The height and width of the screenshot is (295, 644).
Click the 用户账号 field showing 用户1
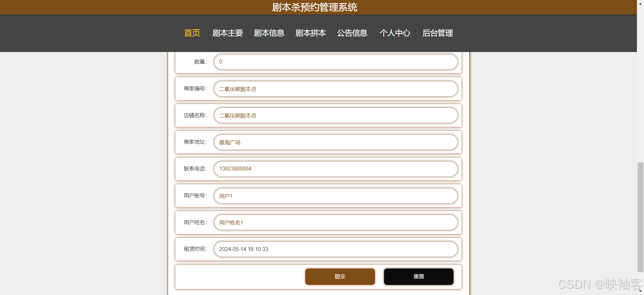(336, 196)
